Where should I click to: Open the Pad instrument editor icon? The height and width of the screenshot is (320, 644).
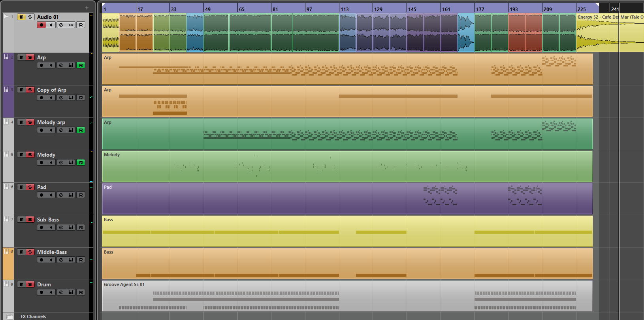(71, 195)
